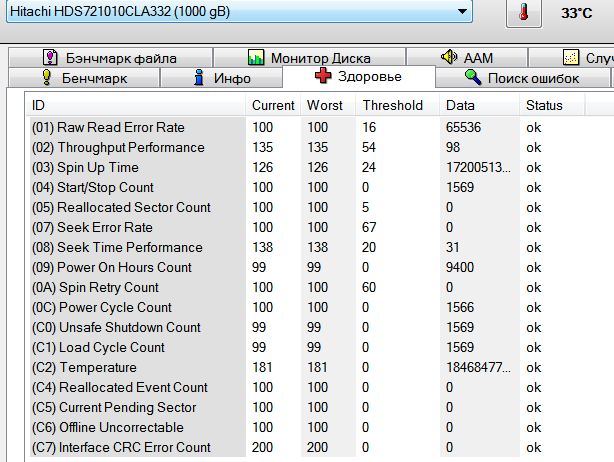Click ok status of Raw Read Error Rate
This screenshot has height=462, width=614.
pyautogui.click(x=533, y=127)
